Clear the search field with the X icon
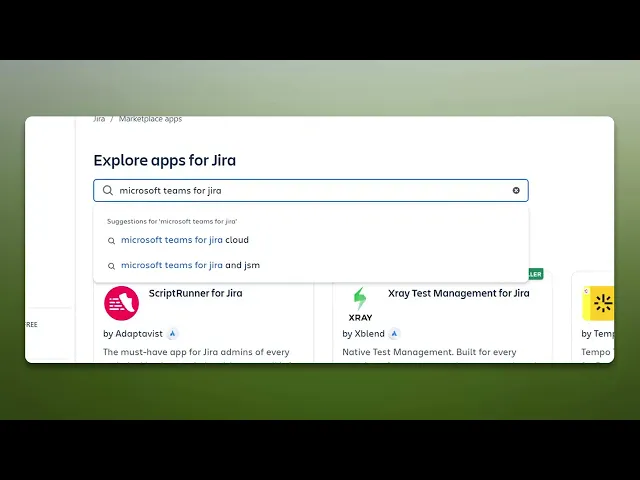The height and width of the screenshot is (480, 640). [x=516, y=191]
